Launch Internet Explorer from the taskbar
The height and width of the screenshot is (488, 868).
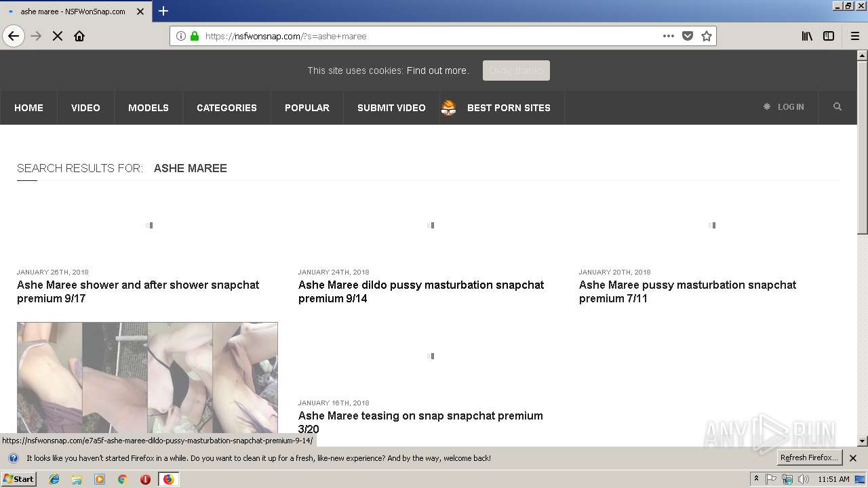point(54,479)
